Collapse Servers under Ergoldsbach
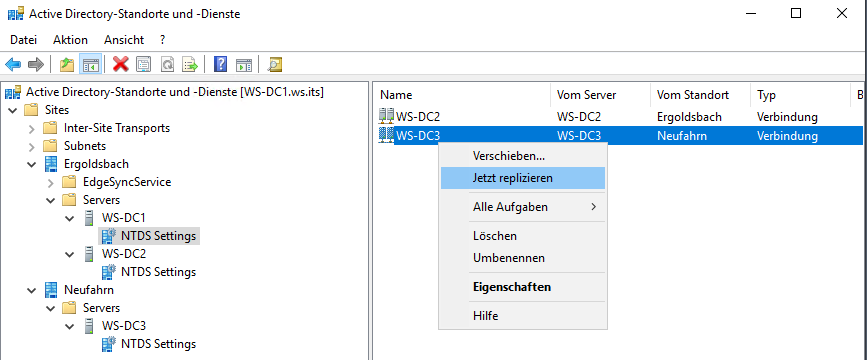 pos(51,200)
